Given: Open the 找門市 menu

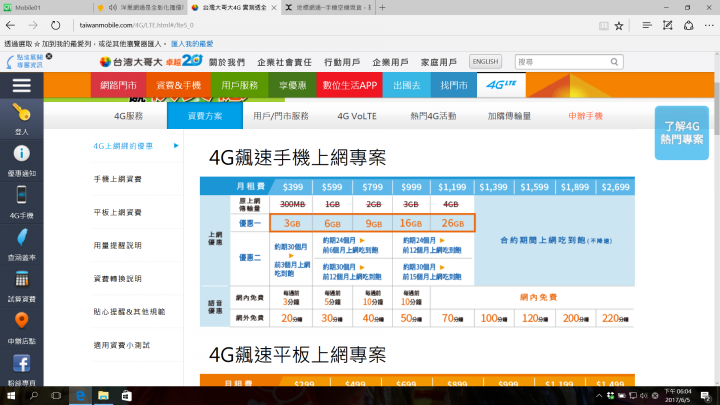Looking at the screenshot, I should point(454,85).
